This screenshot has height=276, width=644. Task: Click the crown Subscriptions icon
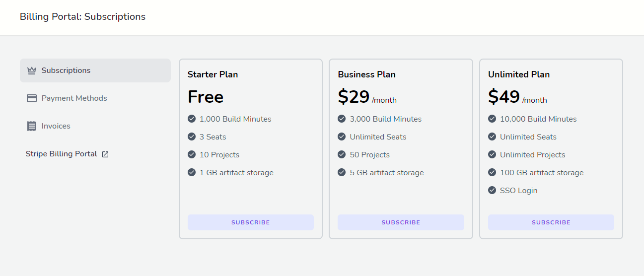tap(32, 70)
